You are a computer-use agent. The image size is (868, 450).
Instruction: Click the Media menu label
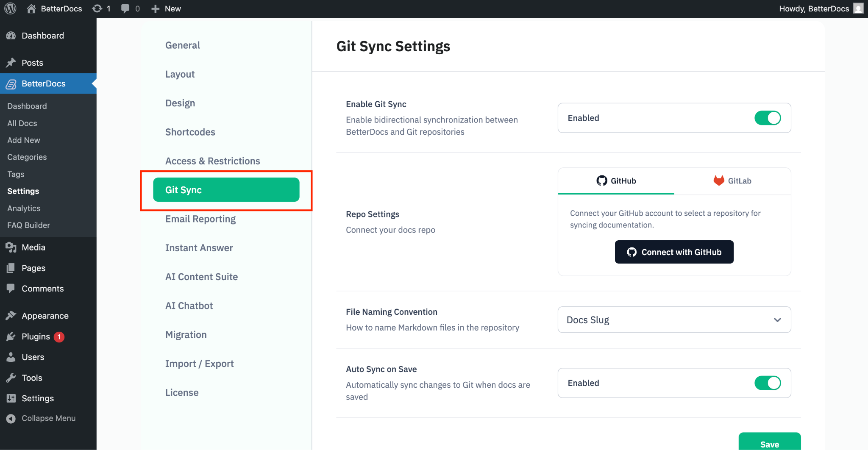pos(33,247)
